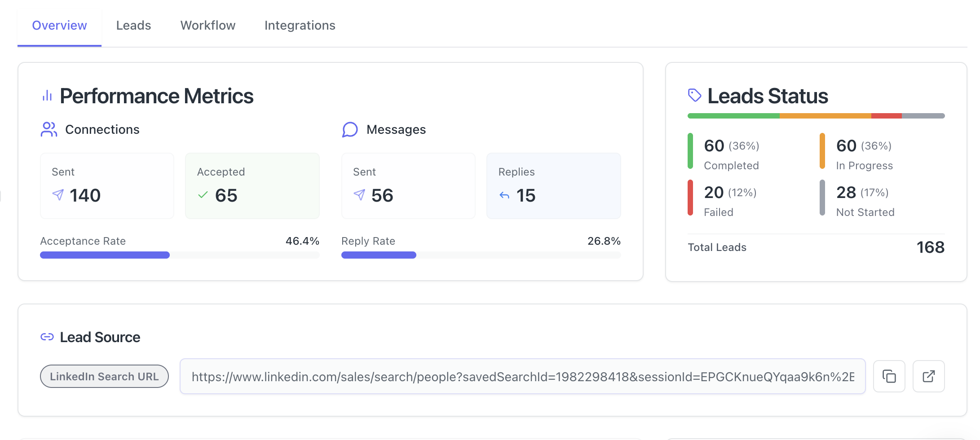Click the Accepted checkmark icon
The height and width of the screenshot is (440, 980).
coord(203,195)
